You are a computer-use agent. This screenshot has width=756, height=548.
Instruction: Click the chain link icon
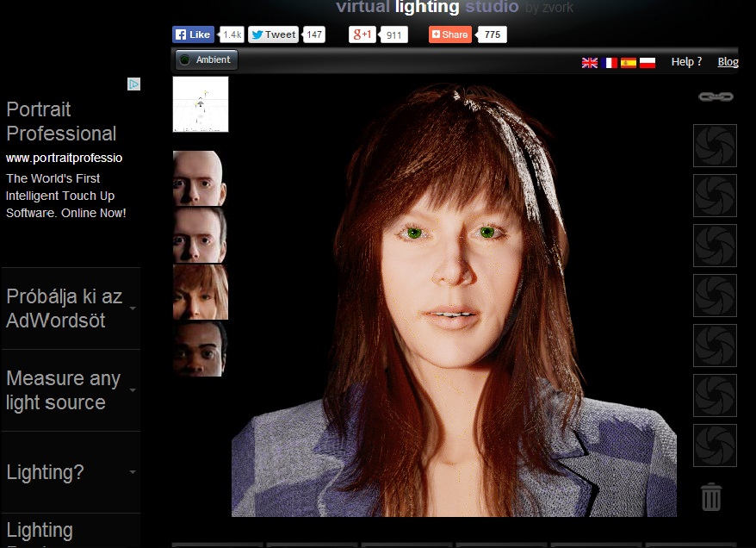pyautogui.click(x=715, y=97)
